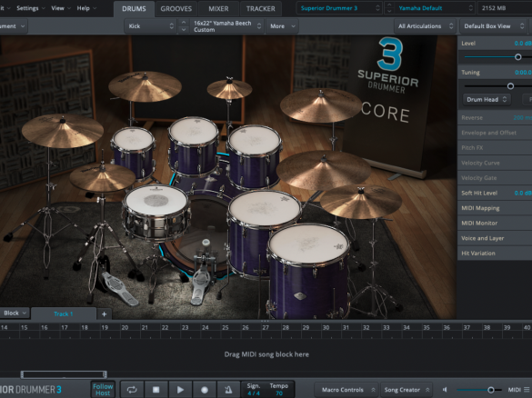Expand Song Creator panel
532x398 pixels.
406,390
